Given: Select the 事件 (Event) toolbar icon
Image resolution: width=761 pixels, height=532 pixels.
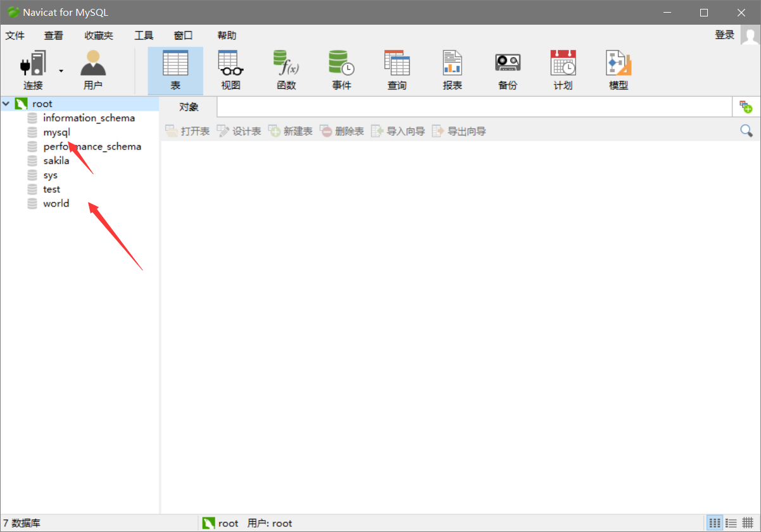Looking at the screenshot, I should [342, 70].
